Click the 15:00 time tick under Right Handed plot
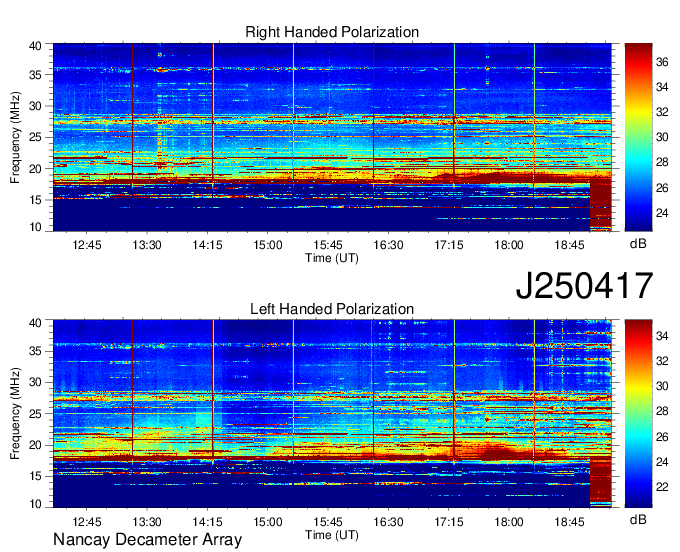Screen dimensions: 680x552 click(x=268, y=245)
